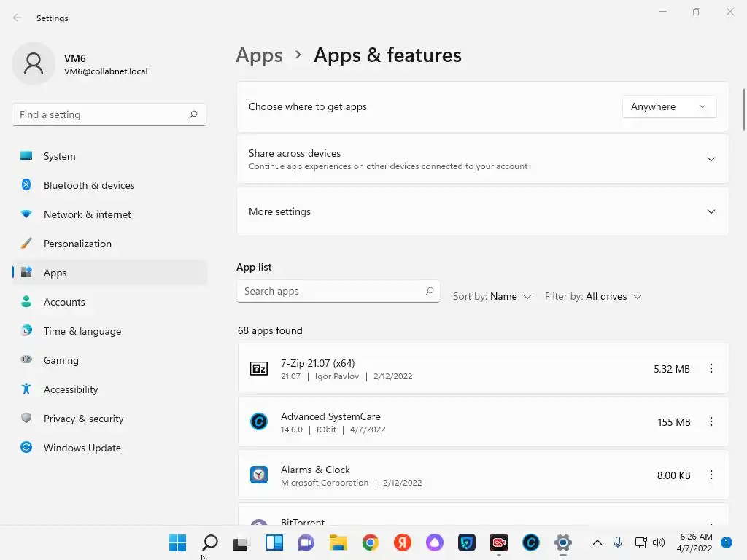
Task: Show hidden system tray icons
Action: [x=597, y=542]
